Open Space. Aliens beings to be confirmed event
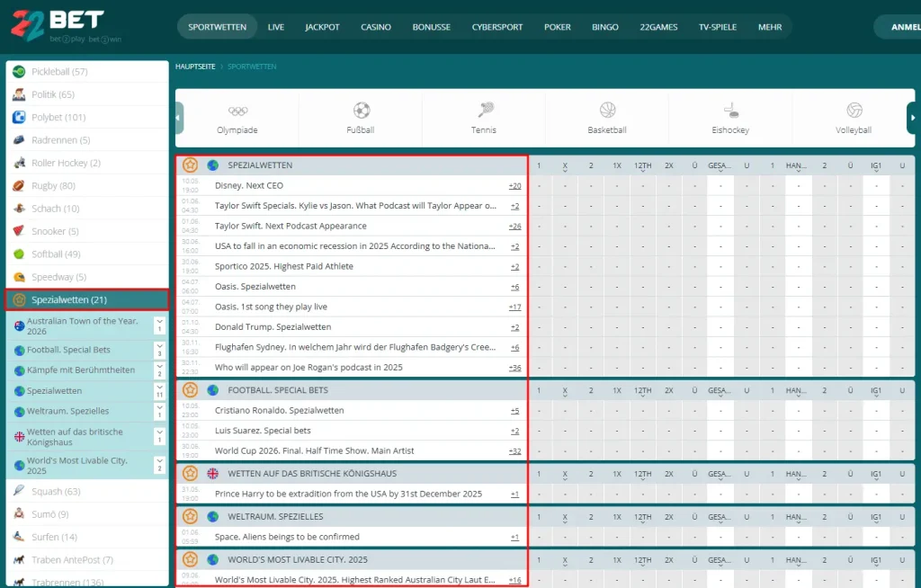The width and height of the screenshot is (921, 588). (x=287, y=537)
